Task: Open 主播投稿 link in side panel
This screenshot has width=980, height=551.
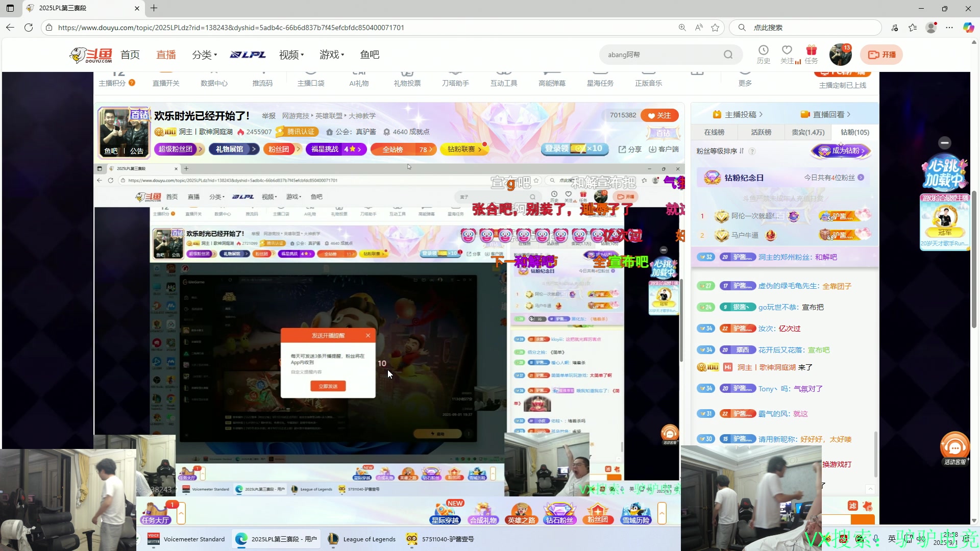Action: pos(738,114)
